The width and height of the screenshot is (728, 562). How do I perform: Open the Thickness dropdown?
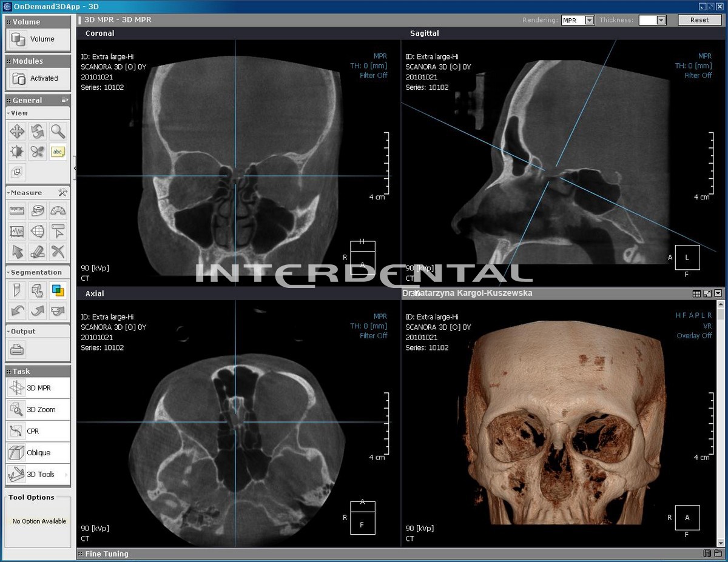pos(661,20)
